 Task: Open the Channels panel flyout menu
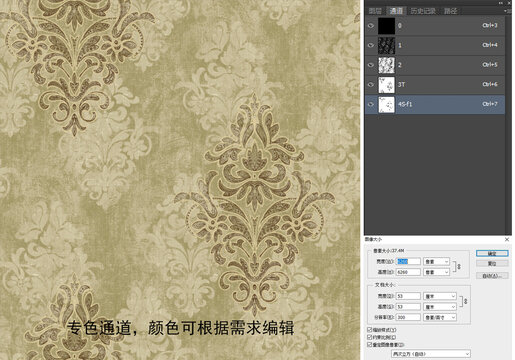pos(507,11)
